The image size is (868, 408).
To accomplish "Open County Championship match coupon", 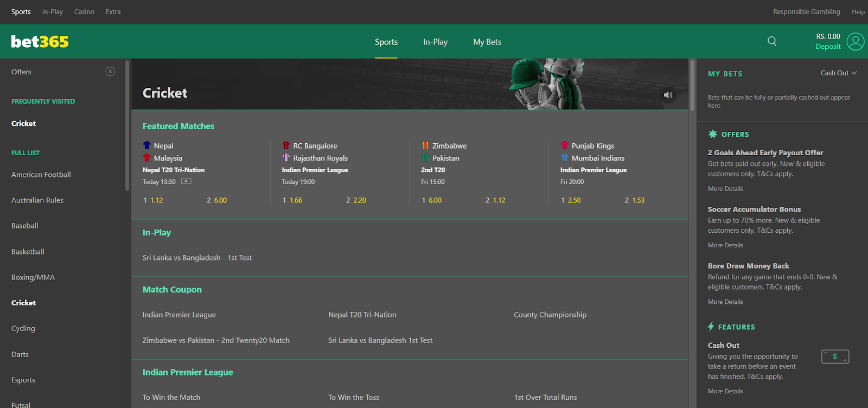I will (550, 315).
